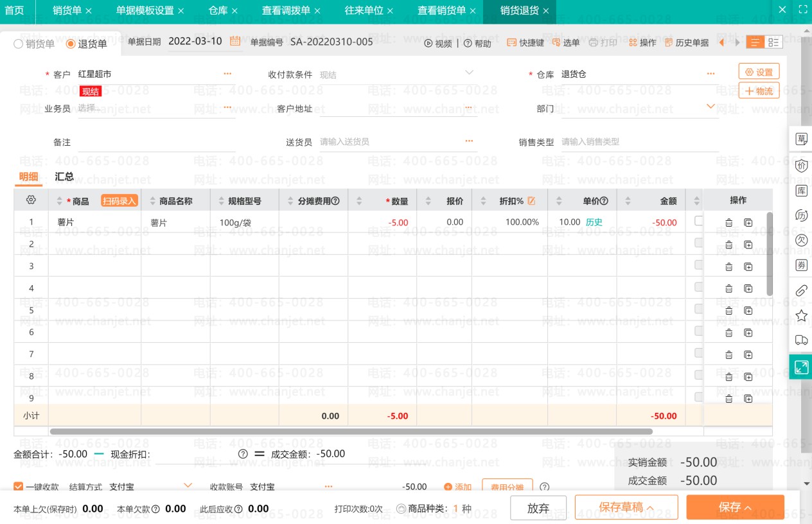Open 快捷键 shortcut keys

coord(525,43)
